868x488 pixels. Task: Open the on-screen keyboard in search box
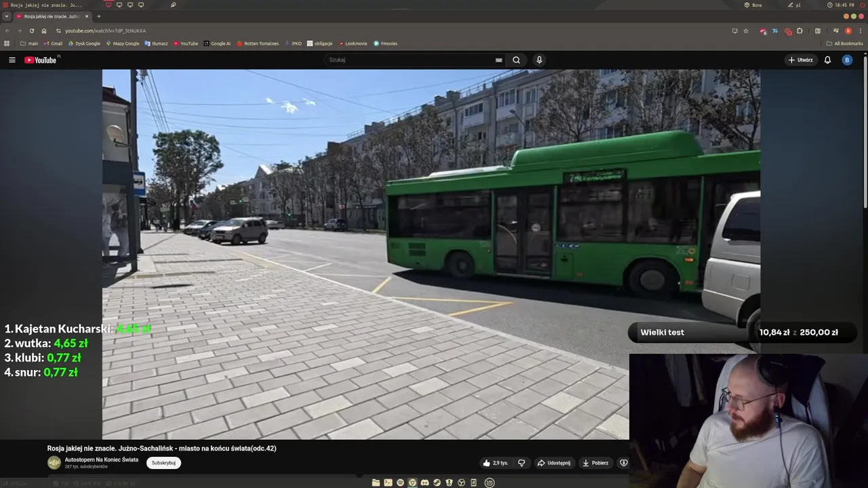click(x=499, y=60)
